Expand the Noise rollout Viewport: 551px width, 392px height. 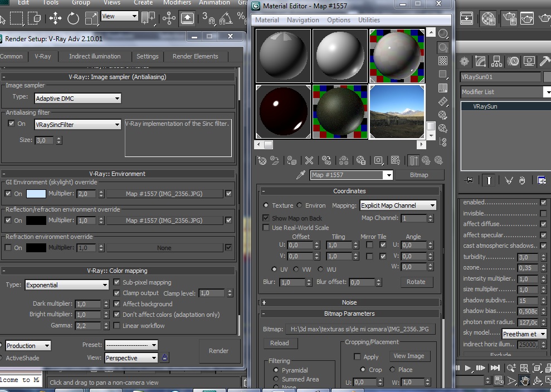[349, 302]
